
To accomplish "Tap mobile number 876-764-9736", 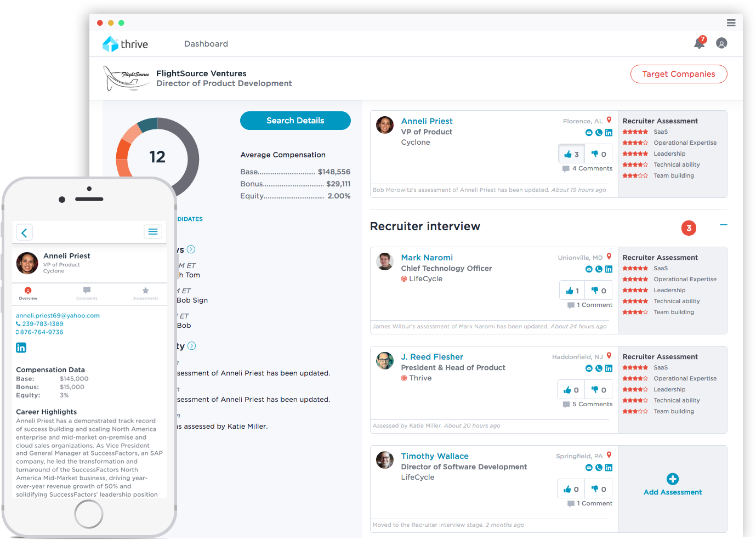I will [x=39, y=332].
